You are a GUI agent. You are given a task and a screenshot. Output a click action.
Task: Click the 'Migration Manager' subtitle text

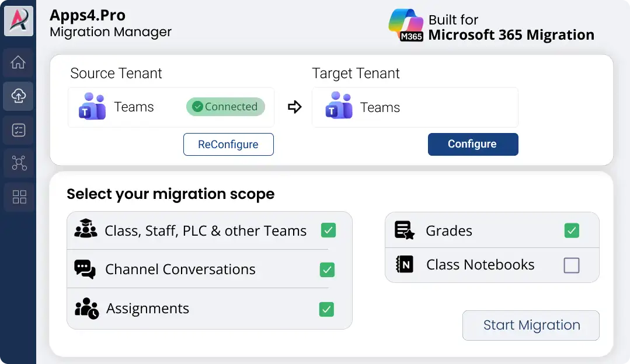click(x=110, y=32)
